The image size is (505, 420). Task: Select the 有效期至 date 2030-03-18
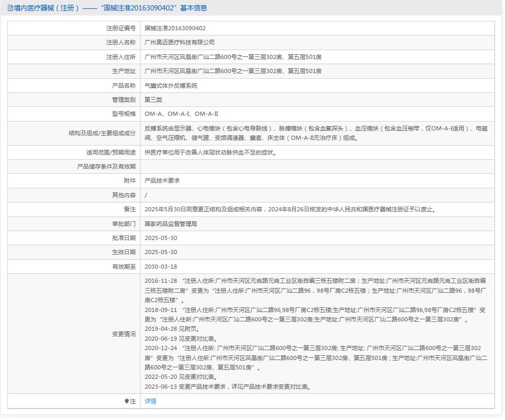coord(161,266)
